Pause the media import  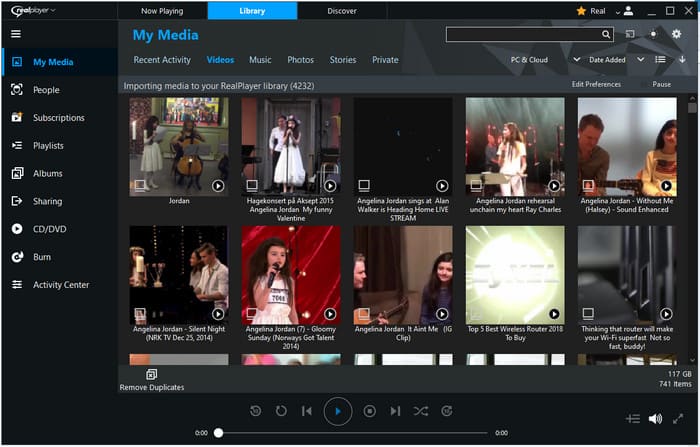(661, 85)
